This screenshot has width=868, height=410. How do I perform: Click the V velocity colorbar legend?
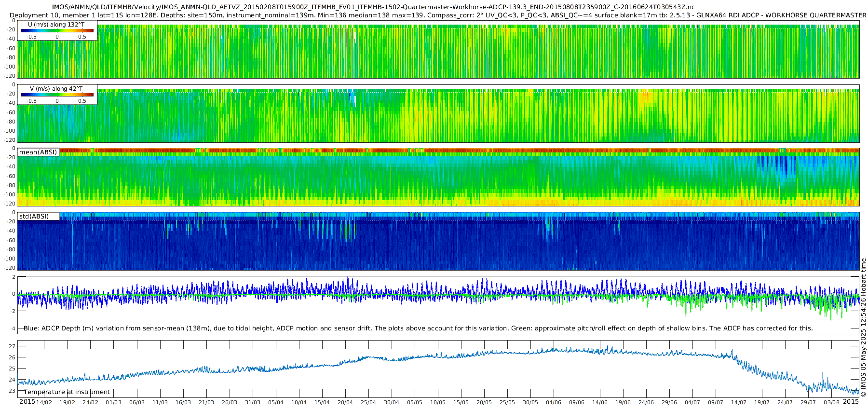pos(57,95)
